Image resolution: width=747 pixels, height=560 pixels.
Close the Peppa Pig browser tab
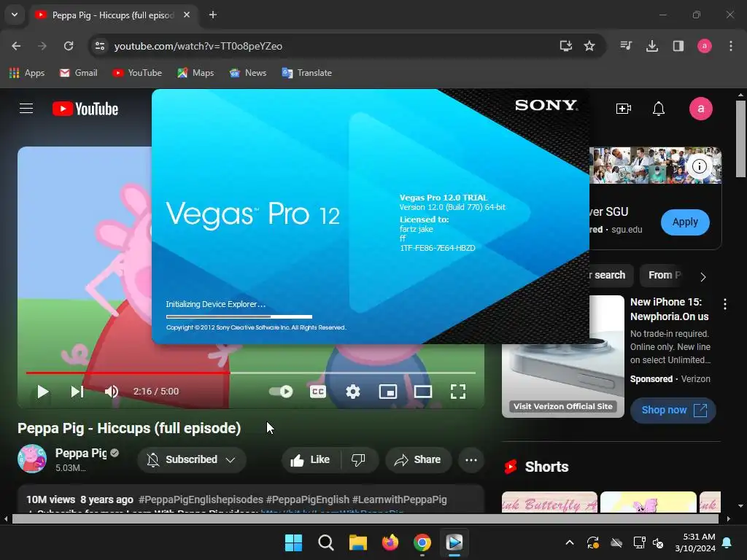pos(187,15)
